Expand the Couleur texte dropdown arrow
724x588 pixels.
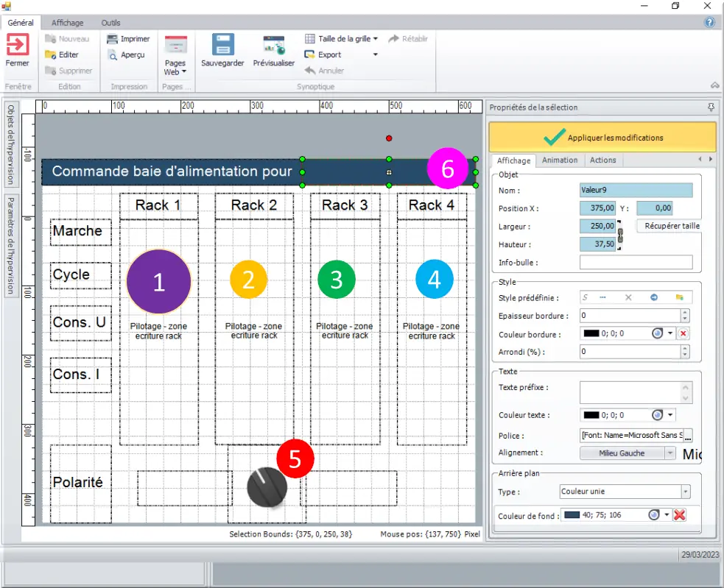click(670, 415)
